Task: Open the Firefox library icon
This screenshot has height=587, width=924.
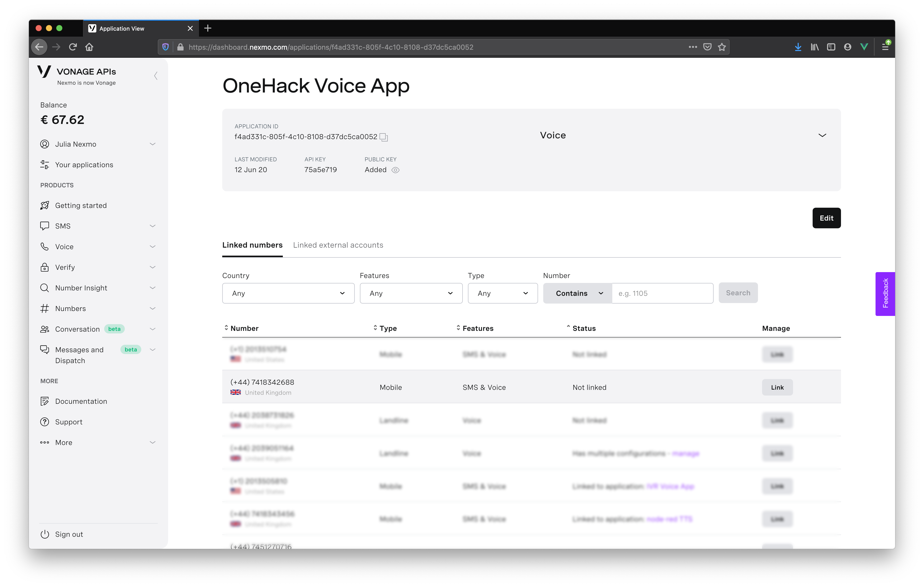Action: 815,47
